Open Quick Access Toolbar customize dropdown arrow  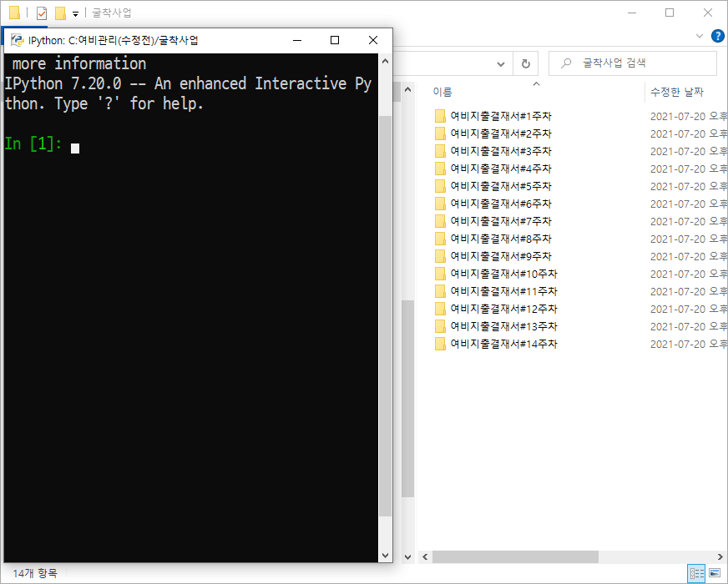[x=75, y=14]
